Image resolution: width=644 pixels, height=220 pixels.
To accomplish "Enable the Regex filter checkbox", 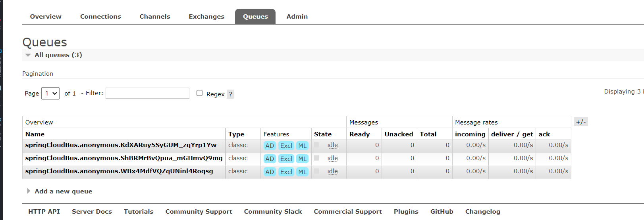I will (x=200, y=93).
